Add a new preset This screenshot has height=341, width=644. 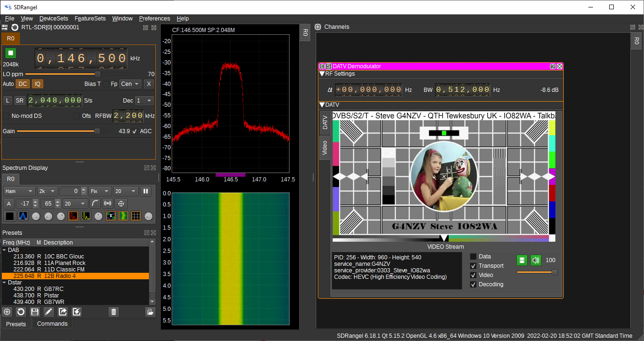(x=7, y=312)
